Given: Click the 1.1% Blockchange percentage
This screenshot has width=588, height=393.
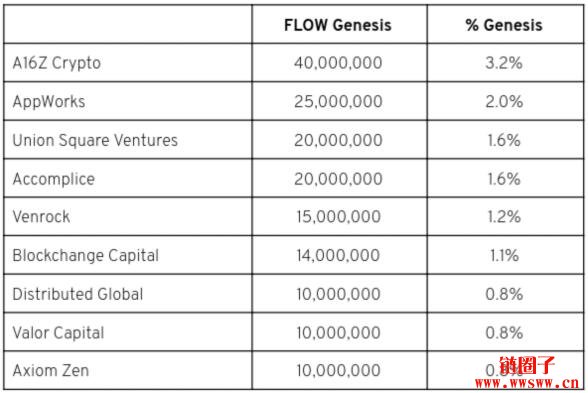Looking at the screenshot, I should tap(504, 255).
